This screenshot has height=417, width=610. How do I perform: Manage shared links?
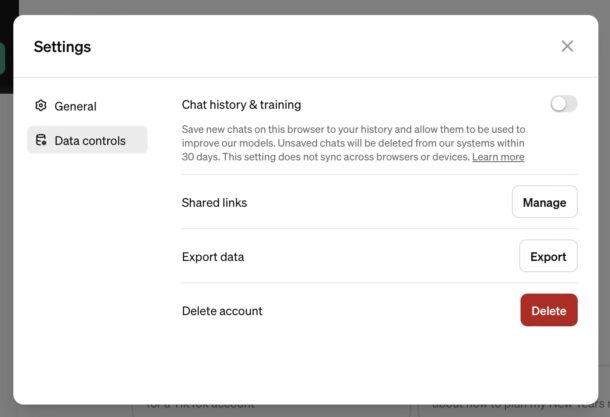[x=544, y=202]
